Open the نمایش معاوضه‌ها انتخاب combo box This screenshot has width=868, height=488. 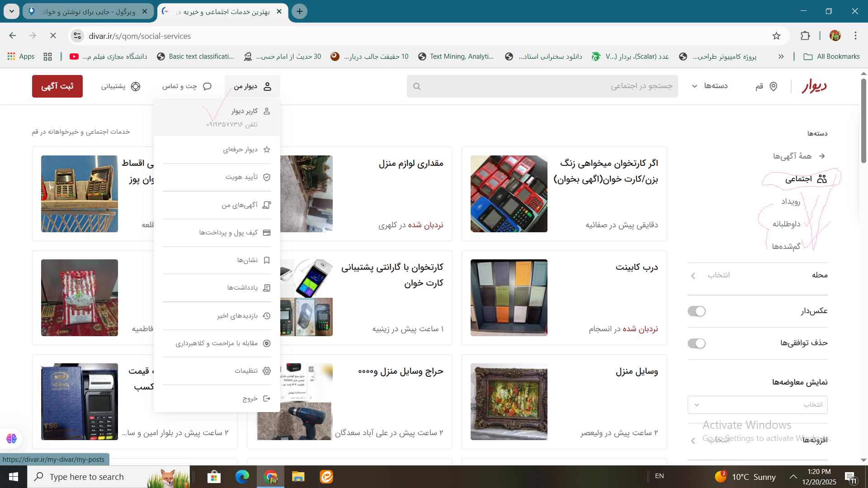[757, 405]
